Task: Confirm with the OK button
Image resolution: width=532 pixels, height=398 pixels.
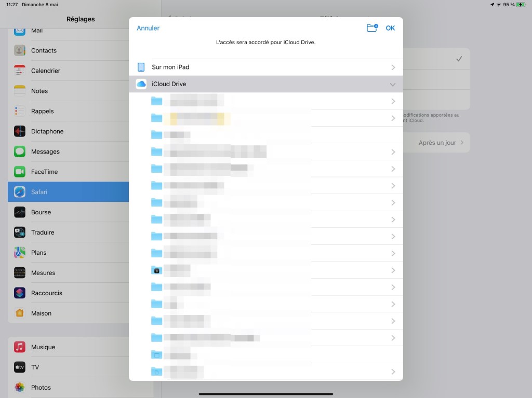Action: (390, 28)
